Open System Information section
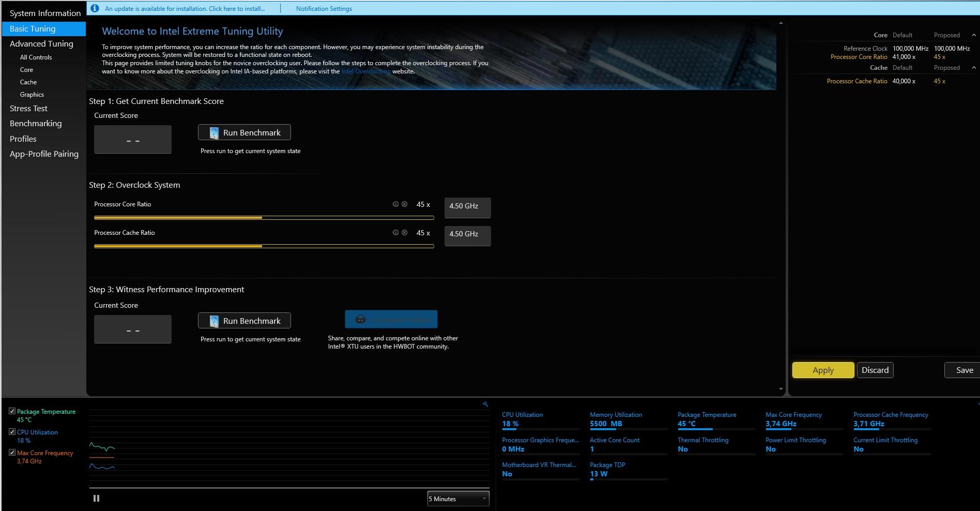The width and height of the screenshot is (980, 511). point(45,13)
